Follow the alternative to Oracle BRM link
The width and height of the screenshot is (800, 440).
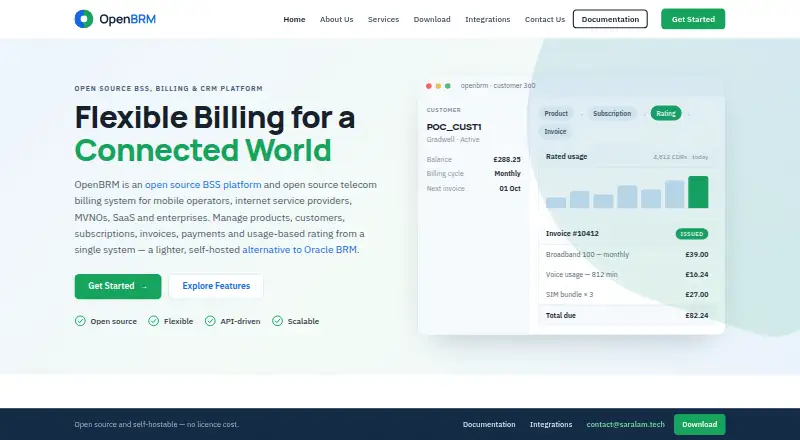[299, 250]
